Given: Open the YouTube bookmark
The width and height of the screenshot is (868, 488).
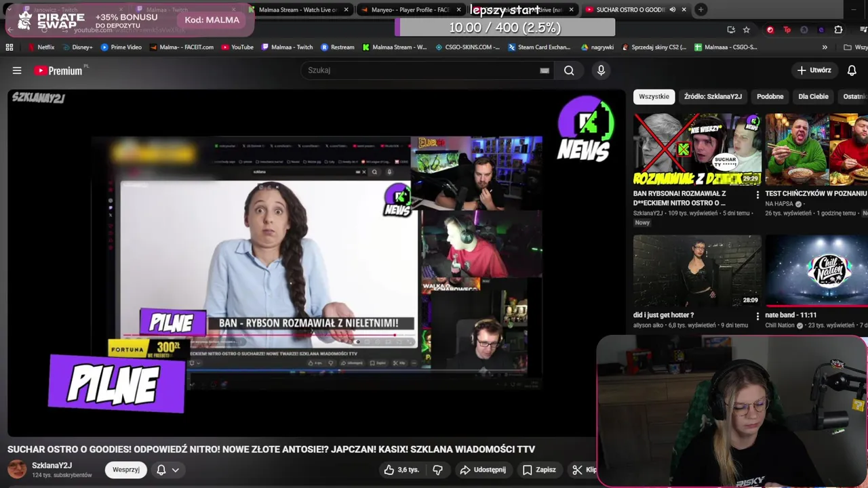Looking at the screenshot, I should click(237, 47).
